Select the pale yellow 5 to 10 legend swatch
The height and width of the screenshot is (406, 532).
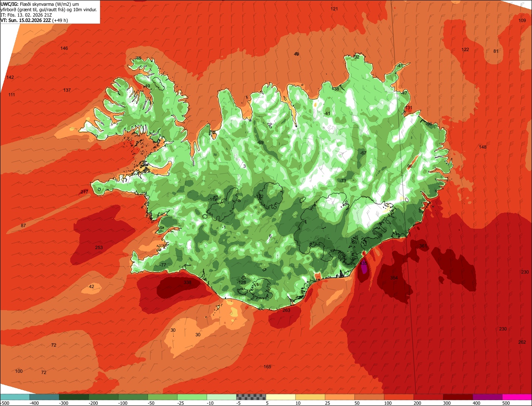pyautogui.click(x=281, y=397)
